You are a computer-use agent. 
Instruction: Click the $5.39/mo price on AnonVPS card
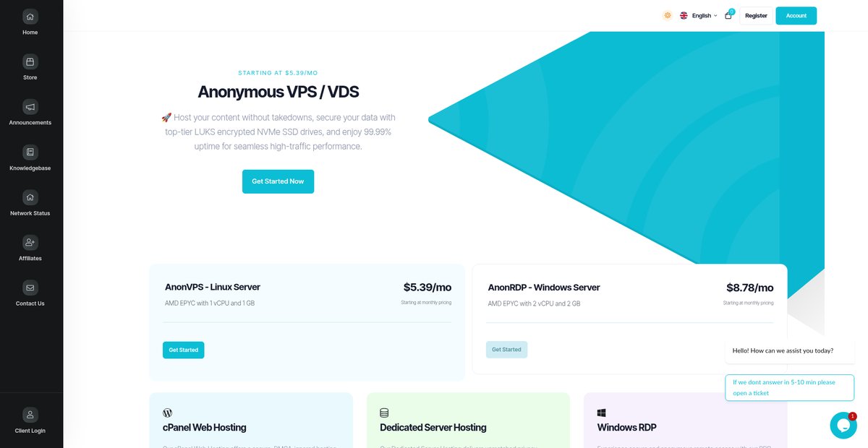(427, 287)
